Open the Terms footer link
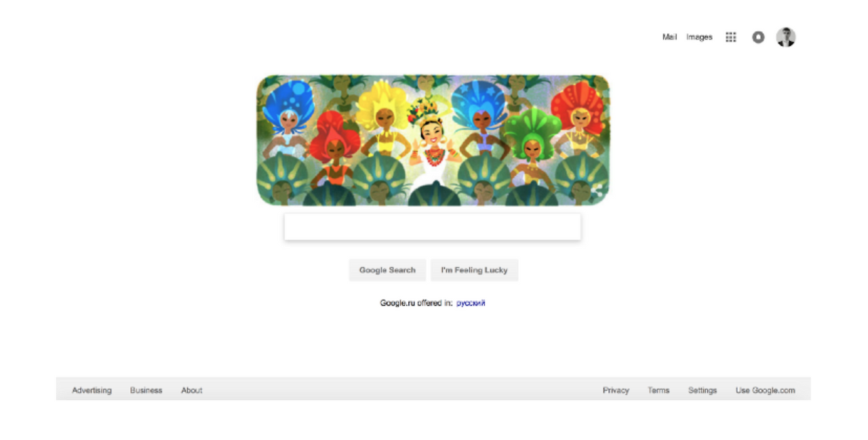 tap(658, 391)
